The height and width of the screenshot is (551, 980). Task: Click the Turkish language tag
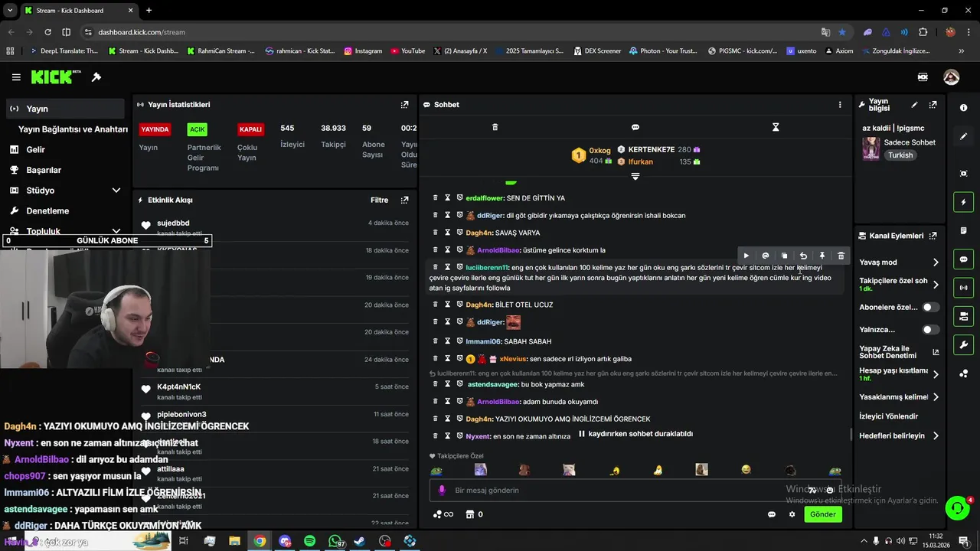coord(900,155)
